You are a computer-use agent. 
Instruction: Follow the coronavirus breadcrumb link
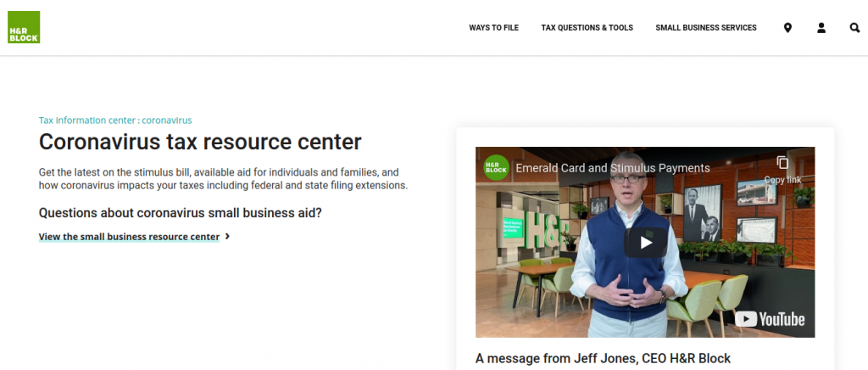coord(167,121)
